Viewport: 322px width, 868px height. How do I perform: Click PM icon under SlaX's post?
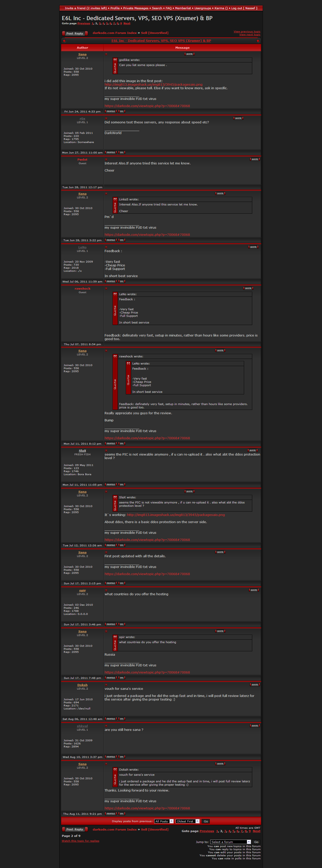(122, 485)
